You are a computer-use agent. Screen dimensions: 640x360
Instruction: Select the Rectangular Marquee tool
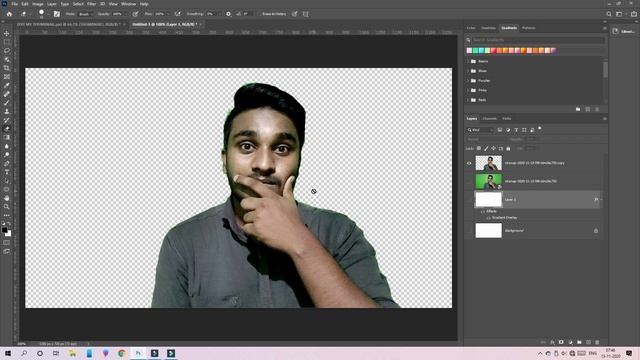pyautogui.click(x=7, y=42)
